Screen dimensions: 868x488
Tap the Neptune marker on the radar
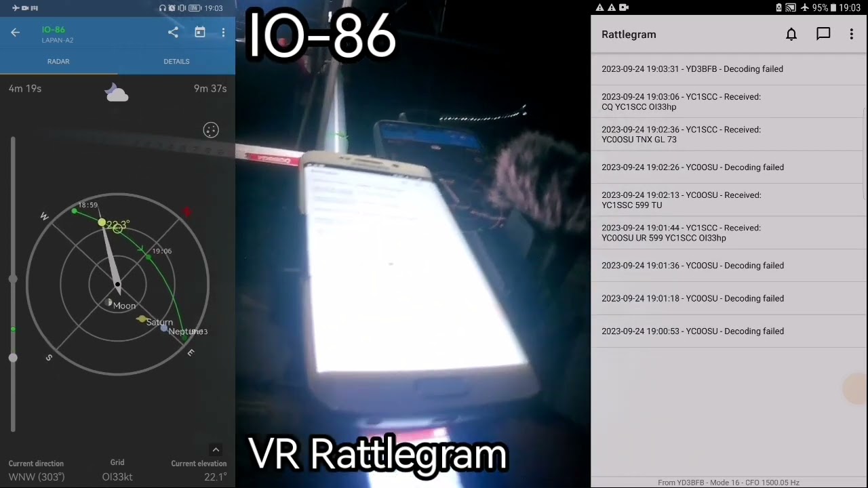point(164,329)
